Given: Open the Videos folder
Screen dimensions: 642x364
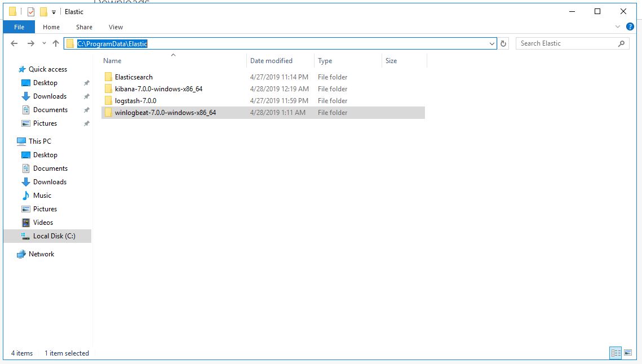Looking at the screenshot, I should [x=43, y=223].
